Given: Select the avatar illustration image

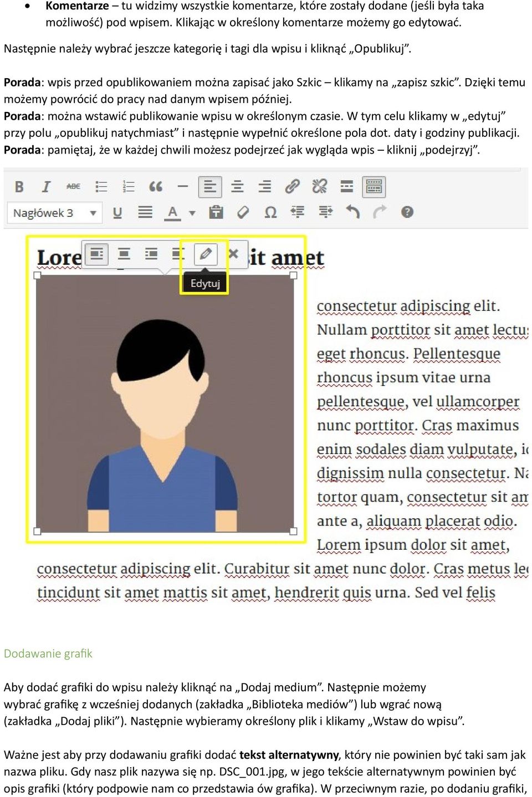Looking at the screenshot, I should point(165,402).
